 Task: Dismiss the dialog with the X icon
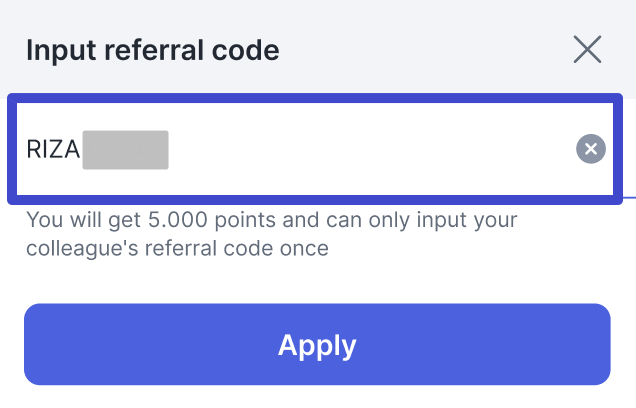587,49
